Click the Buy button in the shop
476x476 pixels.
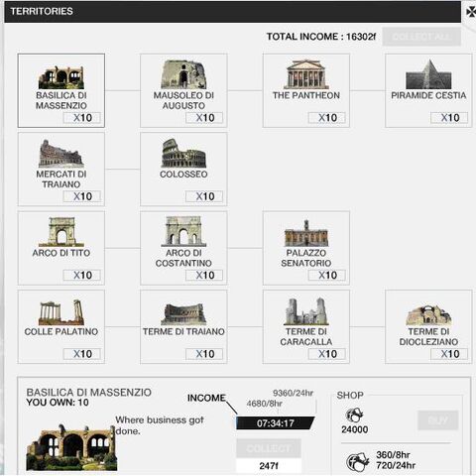tap(438, 420)
